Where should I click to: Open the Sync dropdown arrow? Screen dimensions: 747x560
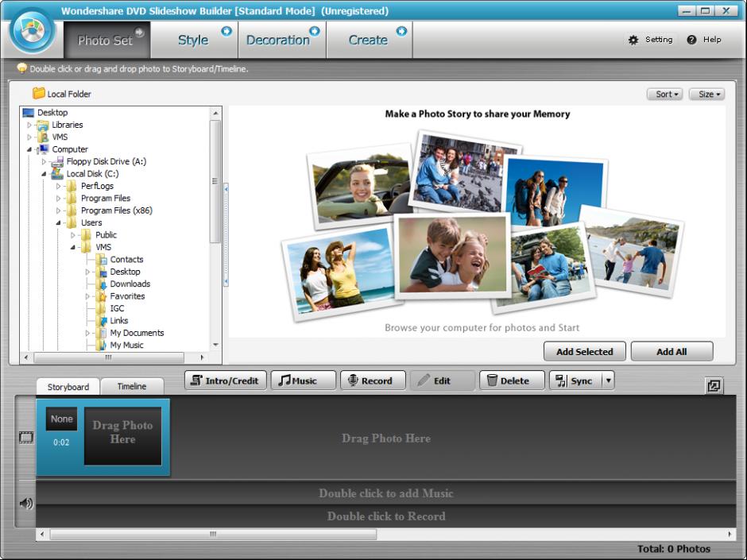[x=609, y=380]
